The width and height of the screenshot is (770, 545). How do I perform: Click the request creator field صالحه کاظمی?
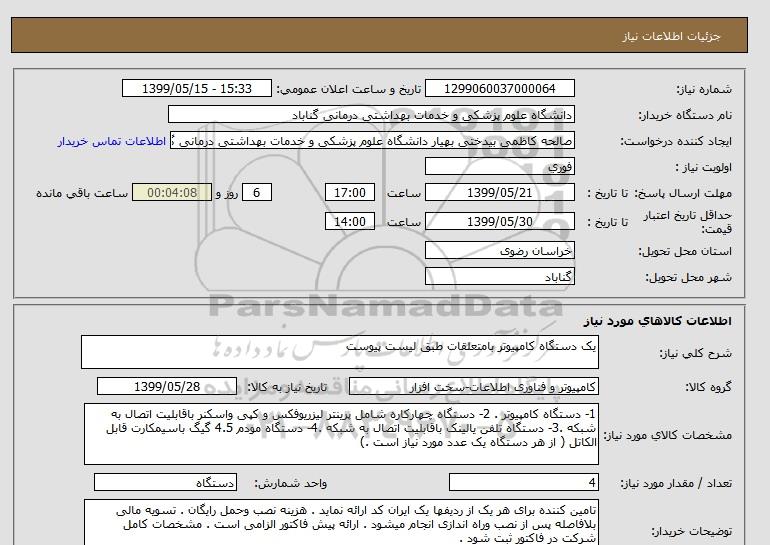(372, 141)
